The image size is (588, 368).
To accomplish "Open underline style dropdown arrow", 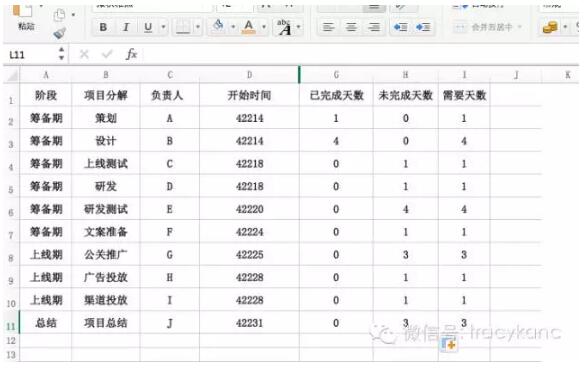I will (x=164, y=27).
